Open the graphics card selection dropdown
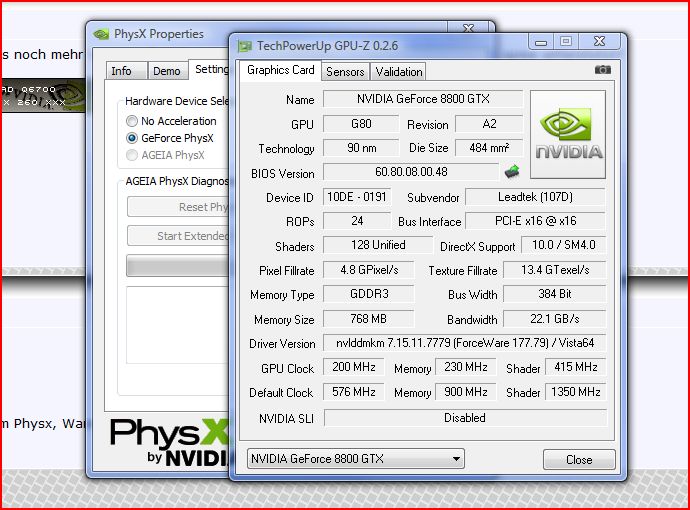The image size is (690, 510). [356, 459]
